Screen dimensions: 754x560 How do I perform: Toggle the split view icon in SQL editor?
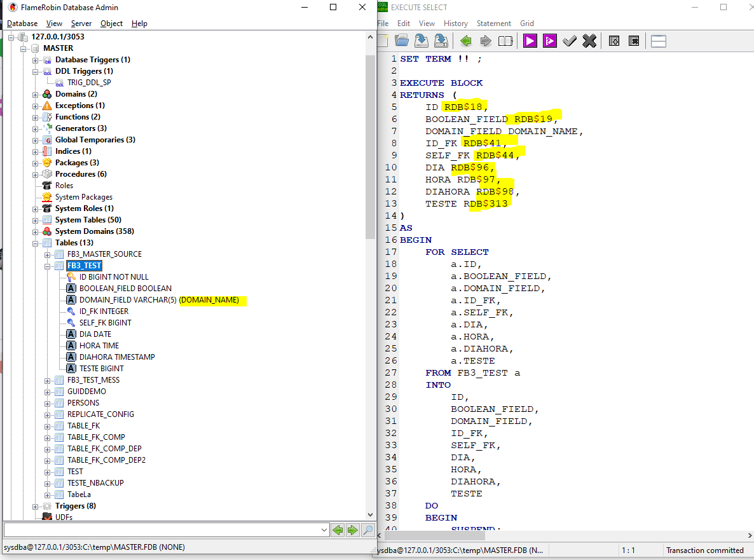pyautogui.click(x=658, y=41)
